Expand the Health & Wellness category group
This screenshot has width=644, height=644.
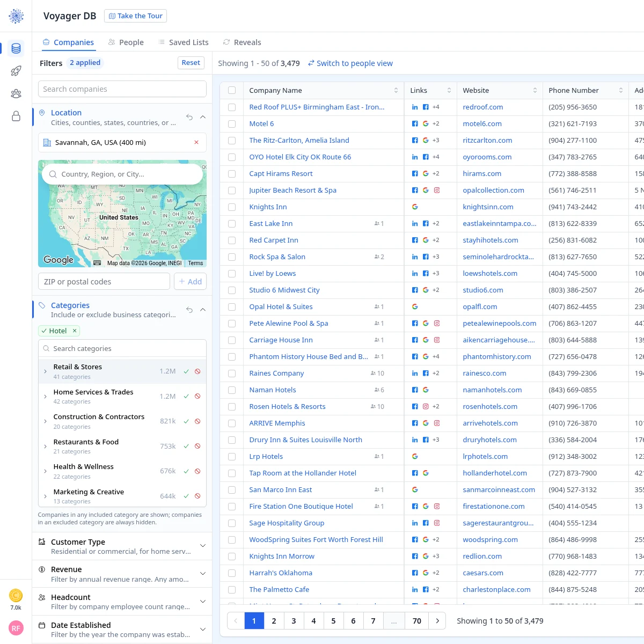tap(45, 471)
